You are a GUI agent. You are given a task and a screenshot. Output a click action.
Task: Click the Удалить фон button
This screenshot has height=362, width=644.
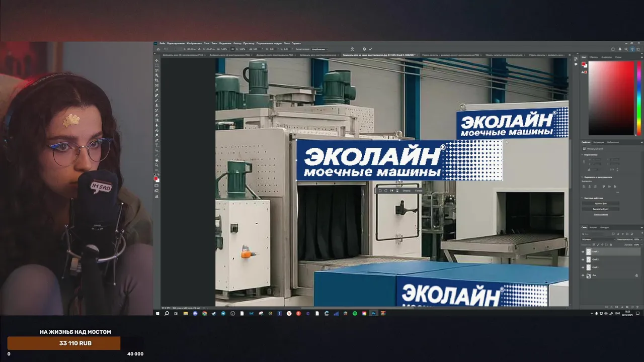click(601, 204)
